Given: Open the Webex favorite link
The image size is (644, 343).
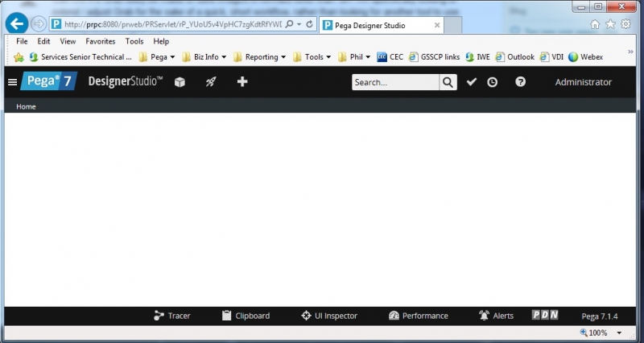Looking at the screenshot, I should [586, 57].
